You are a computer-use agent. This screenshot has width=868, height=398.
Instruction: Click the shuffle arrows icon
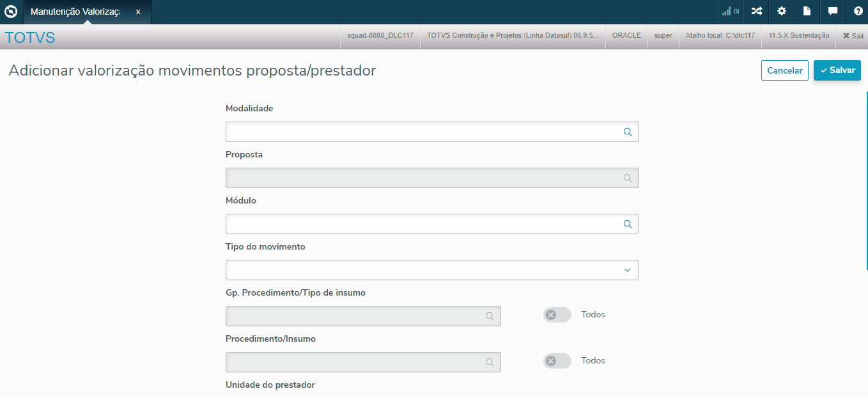tap(757, 12)
